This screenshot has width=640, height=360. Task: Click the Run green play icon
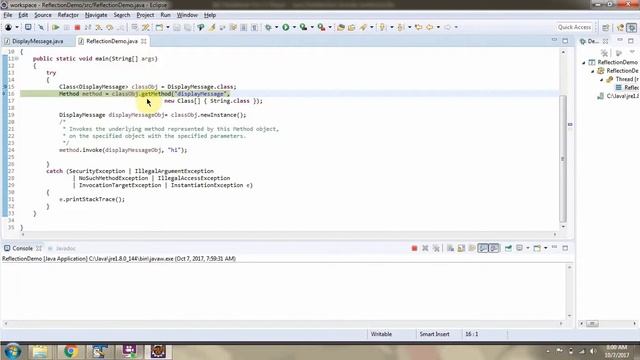(286, 27)
